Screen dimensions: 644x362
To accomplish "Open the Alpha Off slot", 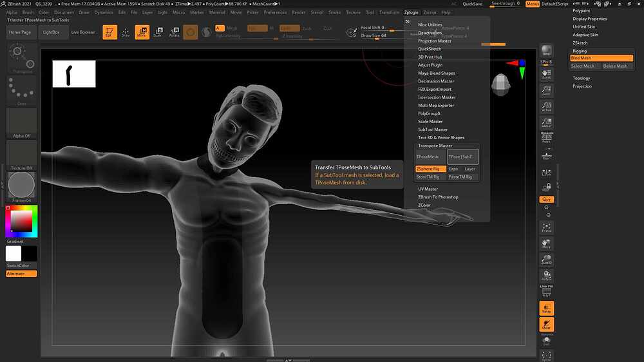I will [x=22, y=123].
